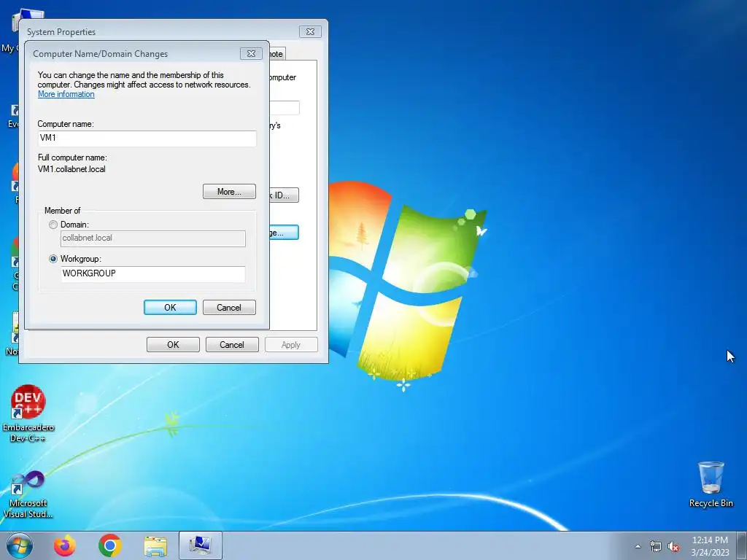Open the Embarcadero Dev-C++ desktop shortcut

pos(28,413)
